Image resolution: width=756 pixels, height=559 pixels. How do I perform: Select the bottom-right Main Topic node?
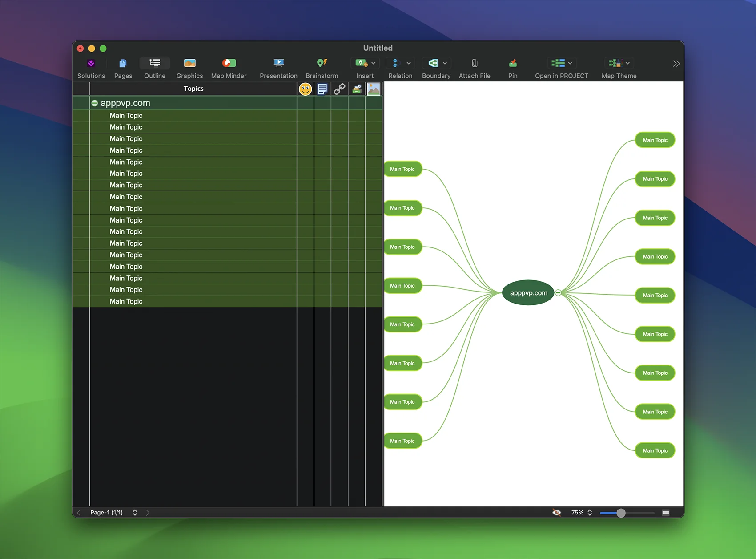point(655,451)
